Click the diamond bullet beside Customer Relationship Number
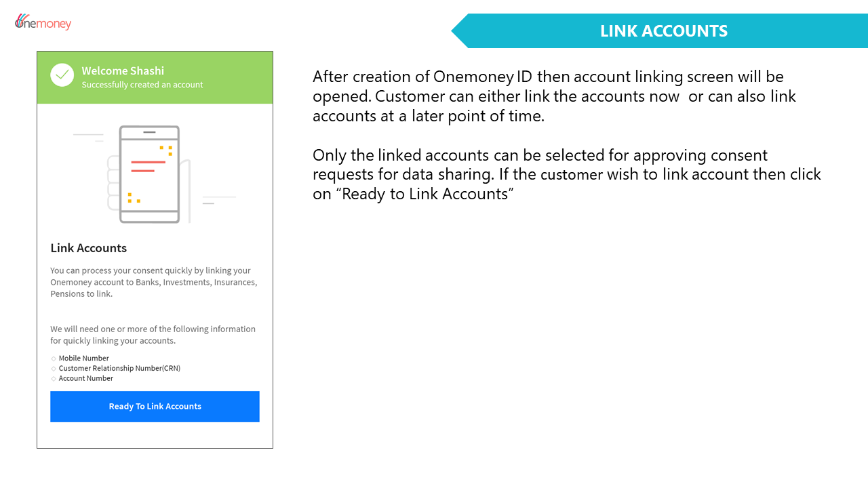Image resolution: width=868 pixels, height=488 pixels. [54, 369]
